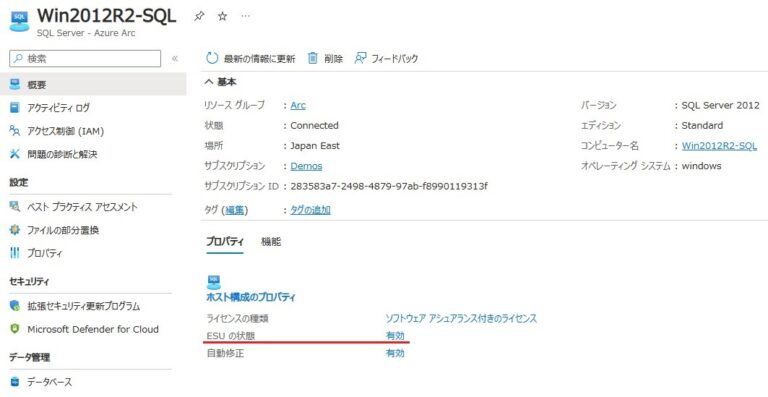Click the magnifier icon in search box
The height and width of the screenshot is (397, 768).
[x=18, y=59]
